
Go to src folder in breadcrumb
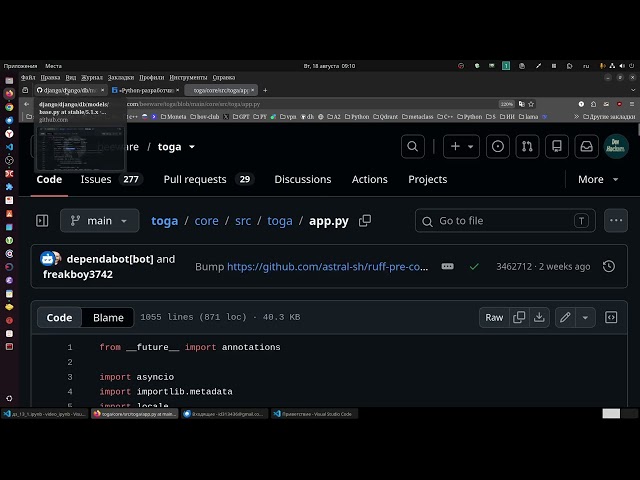coord(243,221)
